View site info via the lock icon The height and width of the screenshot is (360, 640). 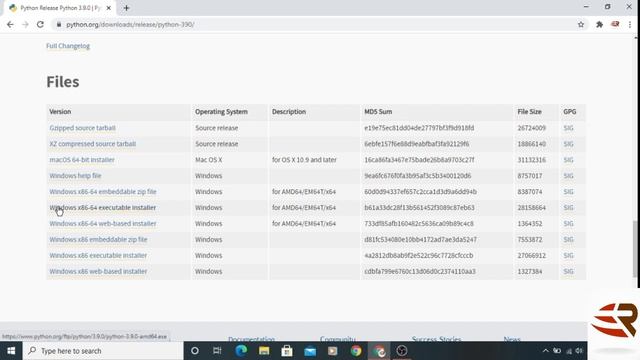click(59, 24)
